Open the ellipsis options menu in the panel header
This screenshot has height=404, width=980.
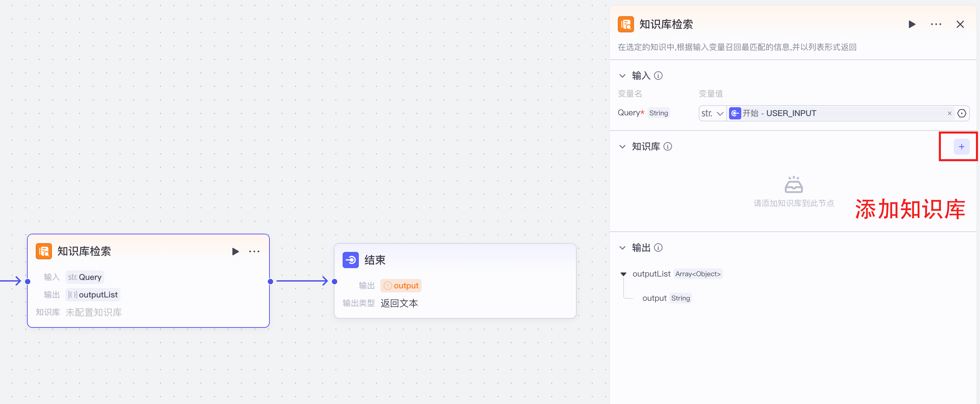click(x=936, y=24)
